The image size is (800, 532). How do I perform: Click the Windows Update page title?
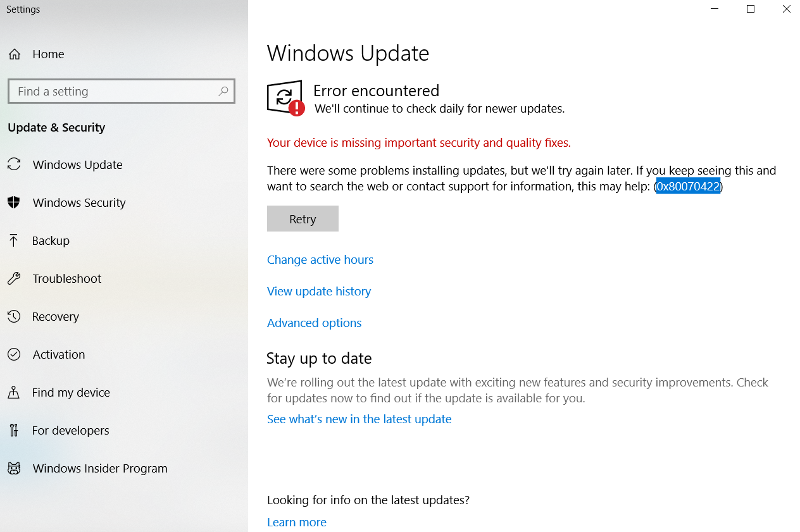pyautogui.click(x=348, y=53)
